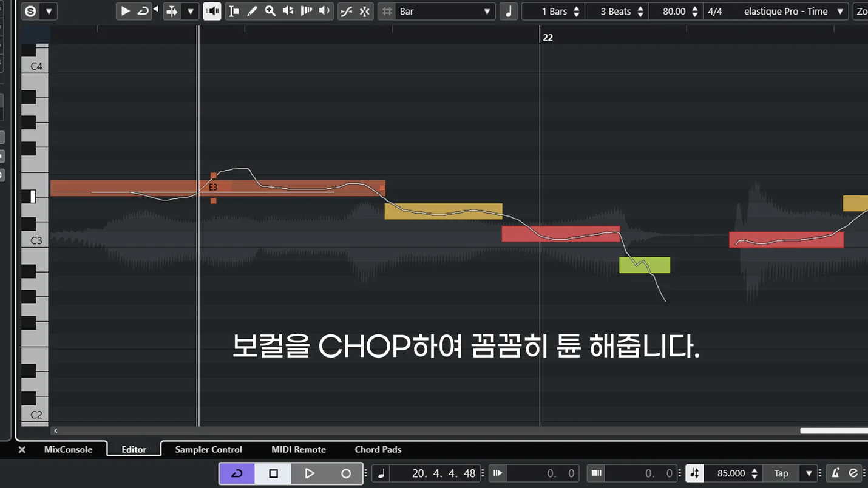Click the Tap tempo button
868x488 pixels.
[x=781, y=473]
